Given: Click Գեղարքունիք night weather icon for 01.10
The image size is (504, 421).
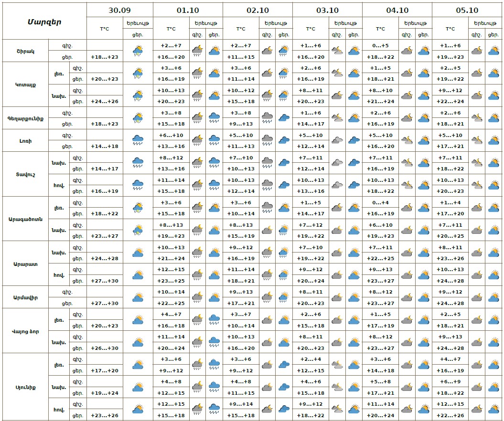Looking at the screenshot, I should (x=197, y=118).
